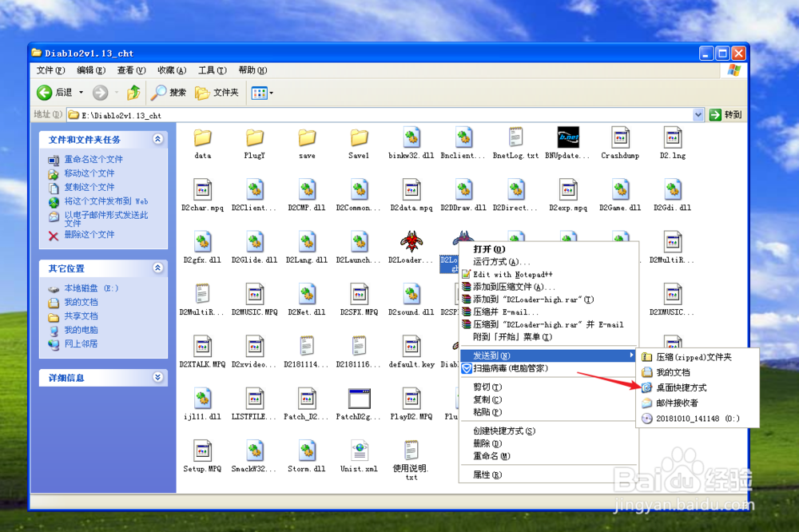
Task: Open 我的文档 in other places
Action: (81, 302)
